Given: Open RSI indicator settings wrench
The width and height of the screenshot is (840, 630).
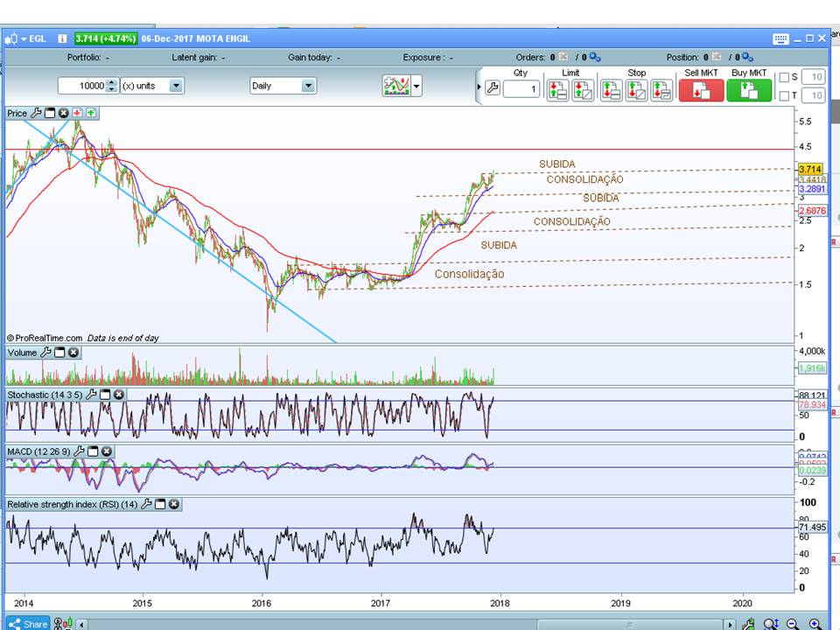Looking at the screenshot, I should pos(146,504).
